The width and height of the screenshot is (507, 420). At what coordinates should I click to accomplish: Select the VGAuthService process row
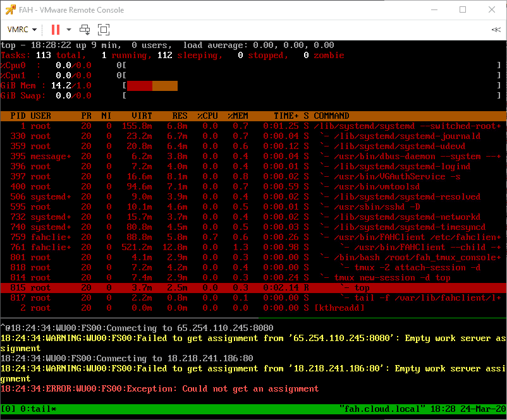(253, 176)
